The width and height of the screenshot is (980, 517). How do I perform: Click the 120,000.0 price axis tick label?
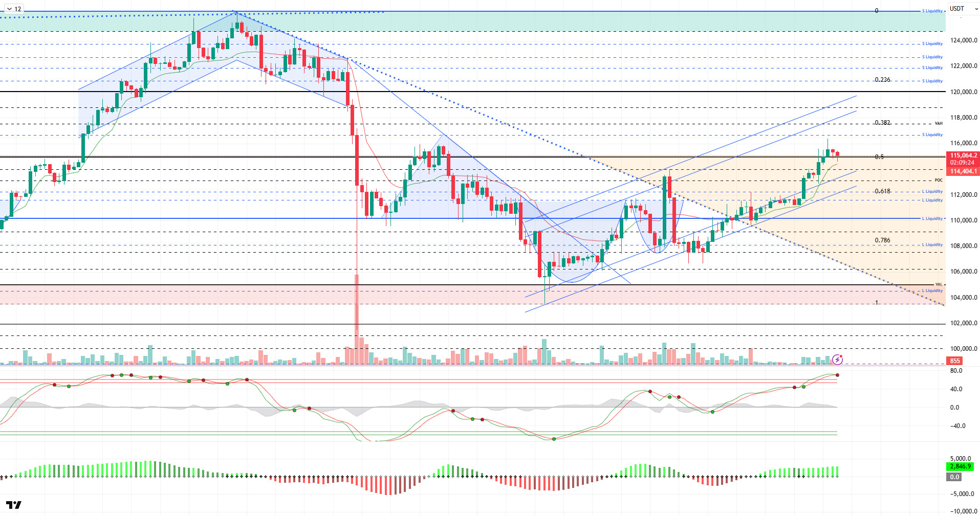coord(963,92)
